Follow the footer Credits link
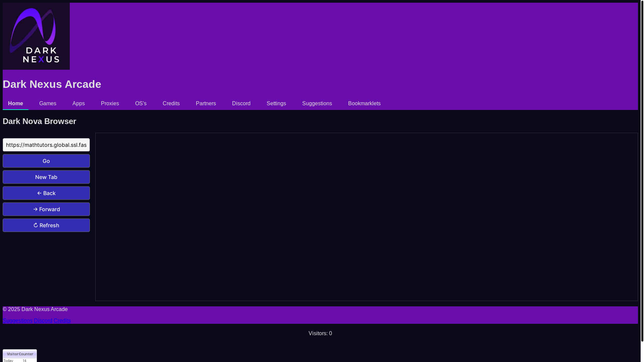 tap(62, 321)
